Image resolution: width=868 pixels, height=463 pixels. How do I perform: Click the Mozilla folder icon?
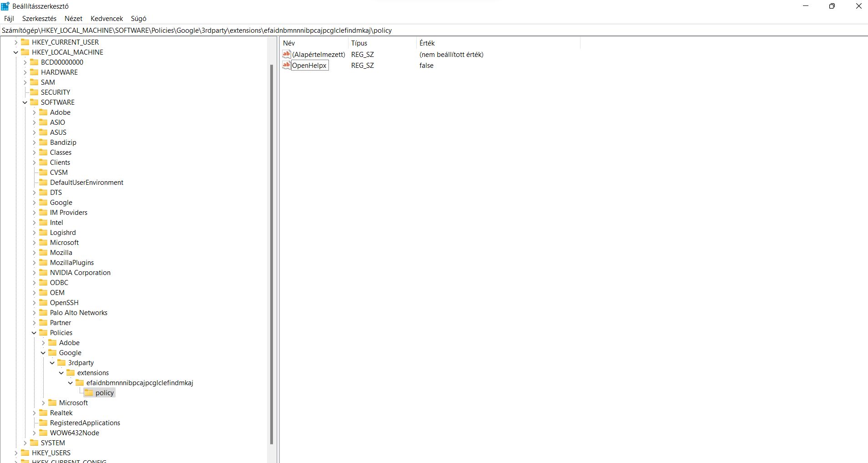pyautogui.click(x=43, y=252)
